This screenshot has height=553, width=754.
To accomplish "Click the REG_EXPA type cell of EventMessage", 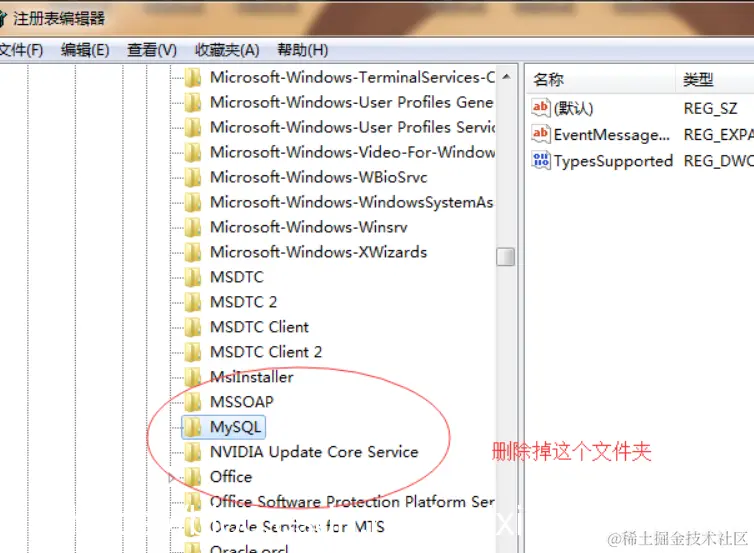I will coord(718,135).
